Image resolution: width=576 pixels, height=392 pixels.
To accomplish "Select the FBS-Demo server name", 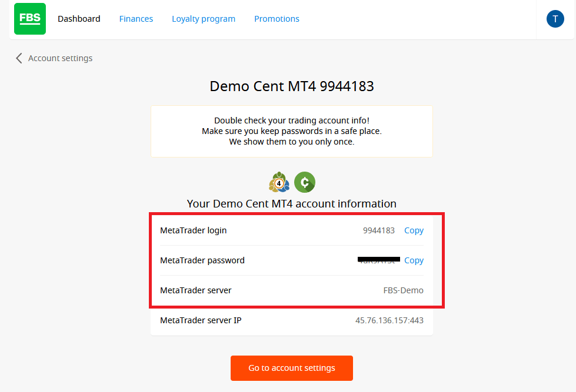I will (403, 290).
